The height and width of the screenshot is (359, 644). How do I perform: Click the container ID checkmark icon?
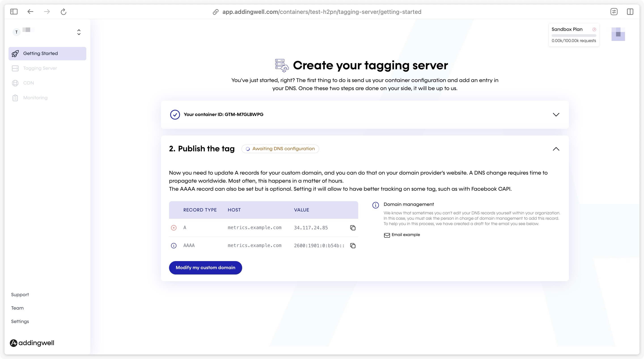[175, 114]
